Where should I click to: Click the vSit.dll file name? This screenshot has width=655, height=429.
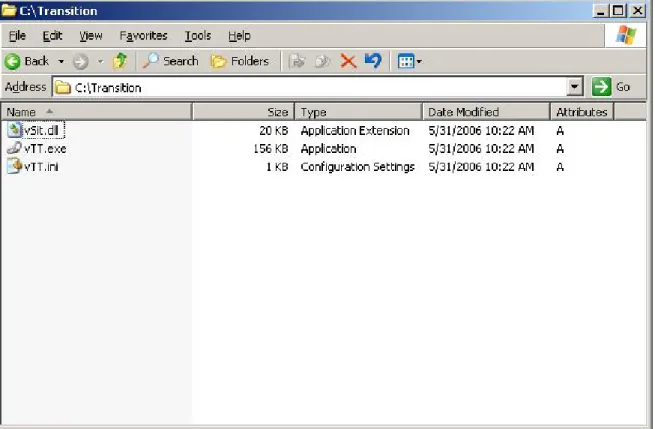point(41,131)
